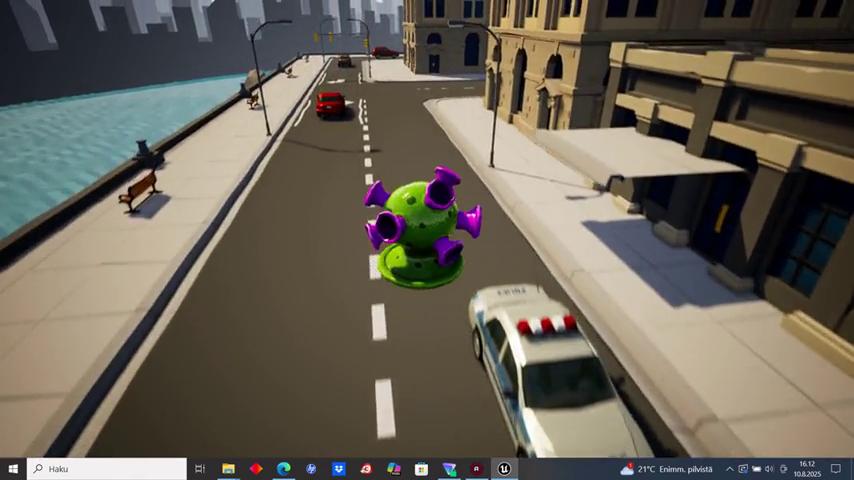Click the battery status icon
Viewport: 854px width, 480px height.
pos(756,469)
